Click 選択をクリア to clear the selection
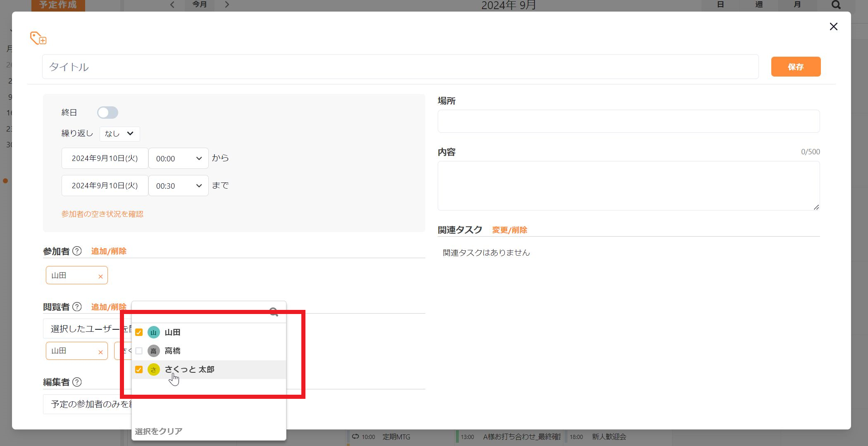 pos(158,431)
